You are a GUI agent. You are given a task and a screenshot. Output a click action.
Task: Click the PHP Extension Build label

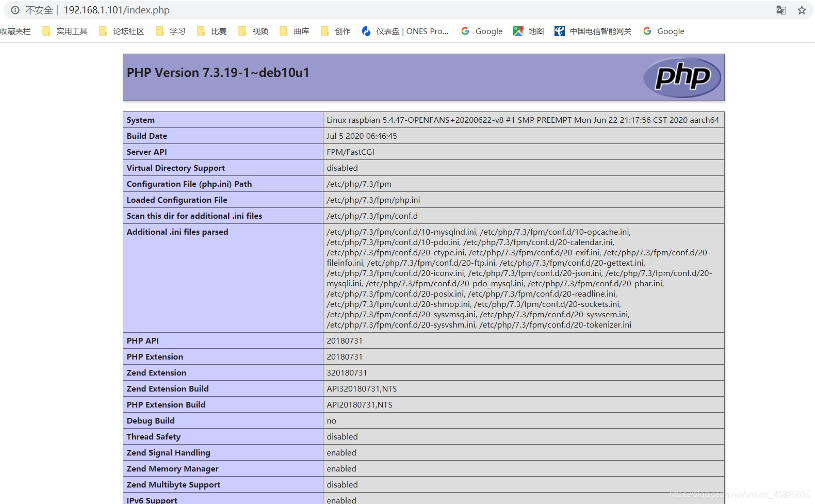click(x=166, y=404)
